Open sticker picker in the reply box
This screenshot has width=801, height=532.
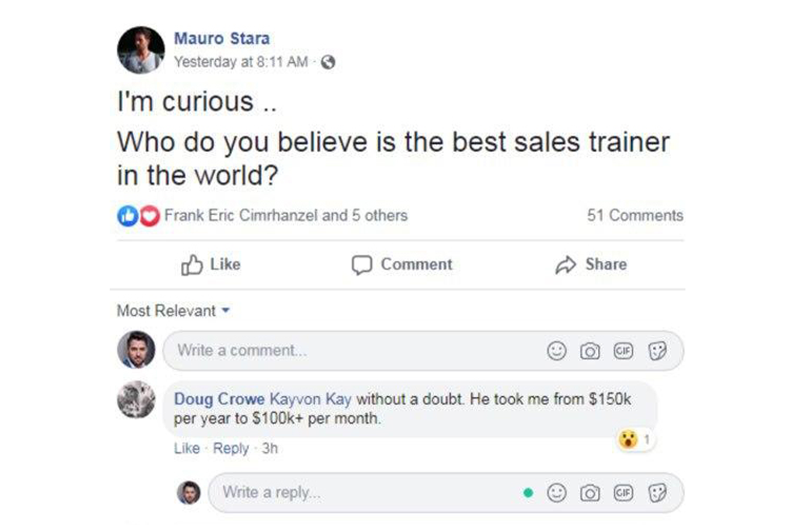click(657, 492)
